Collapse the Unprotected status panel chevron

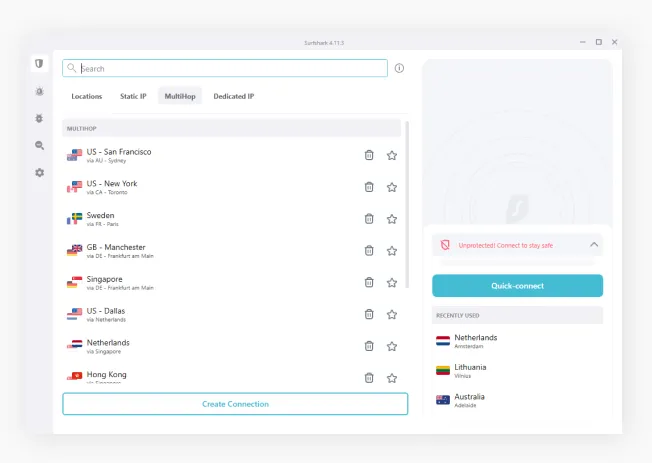pos(594,244)
